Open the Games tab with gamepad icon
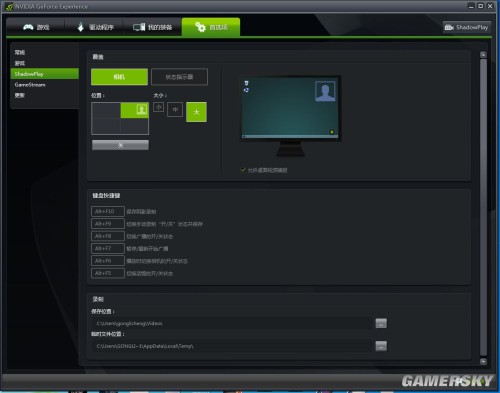Screen dimensions: 500x393 click(36, 27)
